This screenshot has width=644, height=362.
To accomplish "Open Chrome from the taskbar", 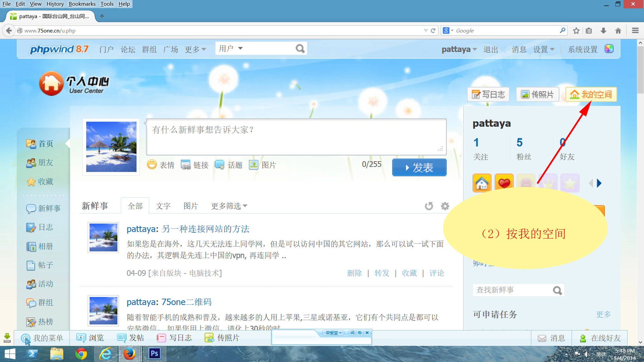I will point(81,354).
